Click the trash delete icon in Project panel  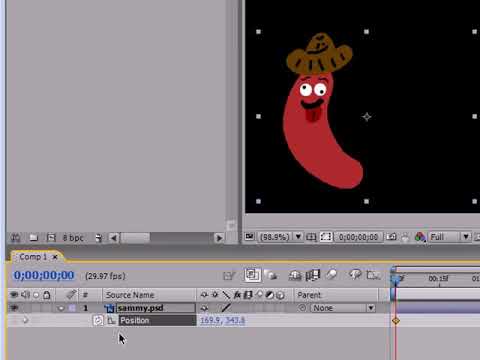(99, 238)
